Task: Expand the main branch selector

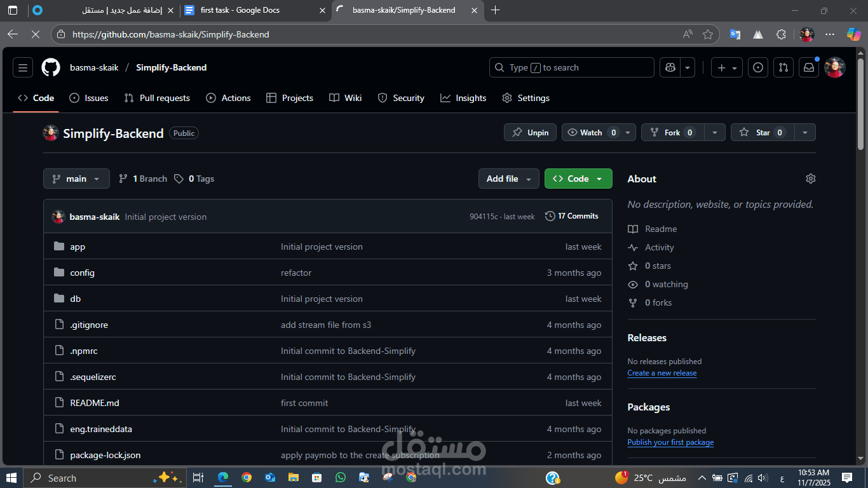Action: (x=76, y=179)
